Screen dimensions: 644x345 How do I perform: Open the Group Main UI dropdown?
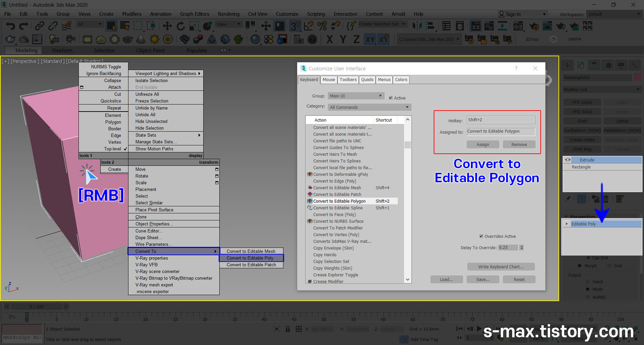coord(356,96)
